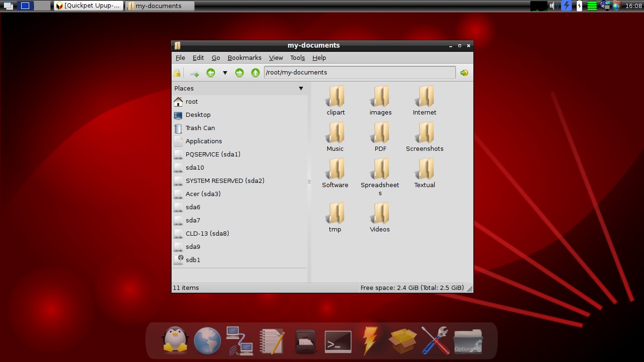Switch to the Quickpet Upup taskbar window
This screenshot has width=644, height=362.
point(89,6)
